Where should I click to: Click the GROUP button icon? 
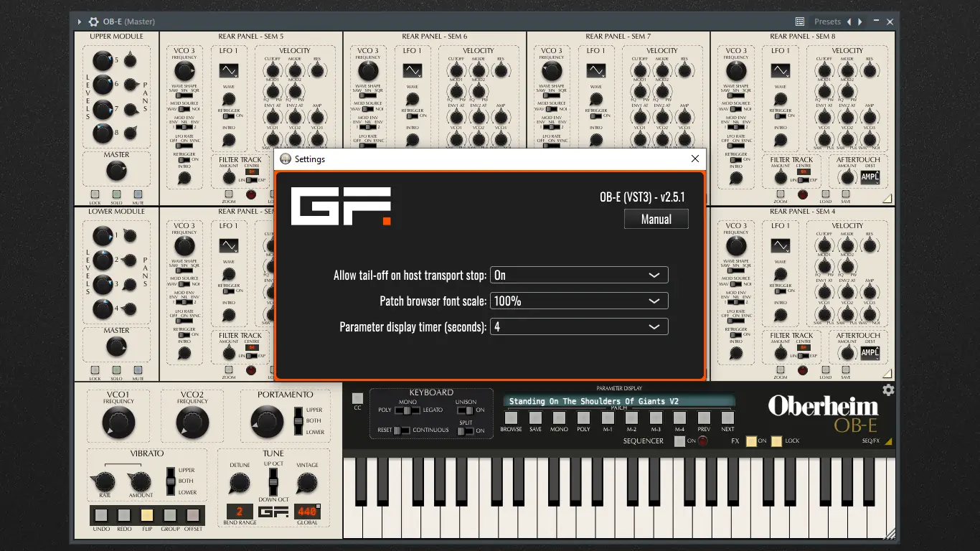pyautogui.click(x=170, y=514)
